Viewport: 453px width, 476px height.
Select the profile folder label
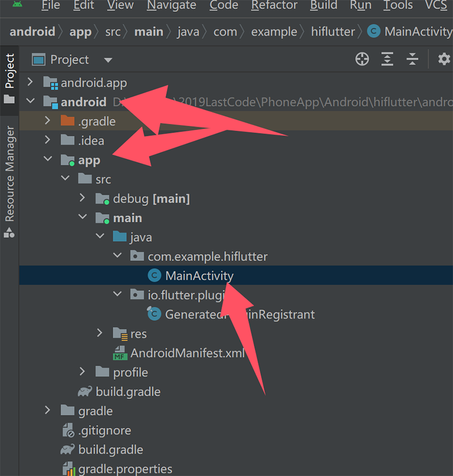131,373
